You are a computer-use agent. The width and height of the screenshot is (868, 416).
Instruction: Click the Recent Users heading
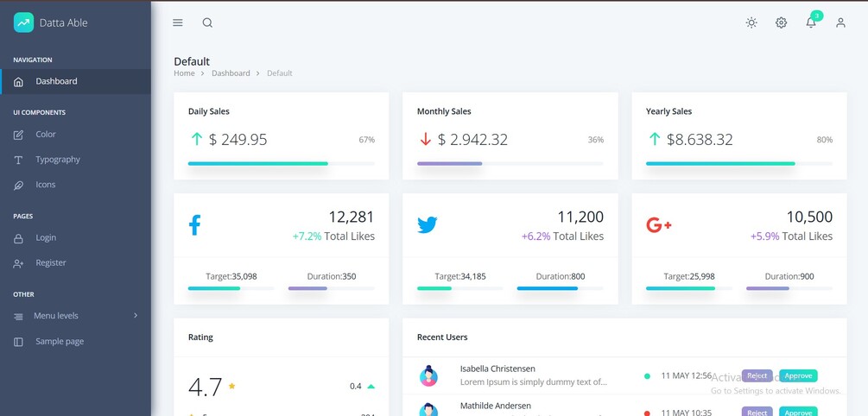[x=442, y=337]
